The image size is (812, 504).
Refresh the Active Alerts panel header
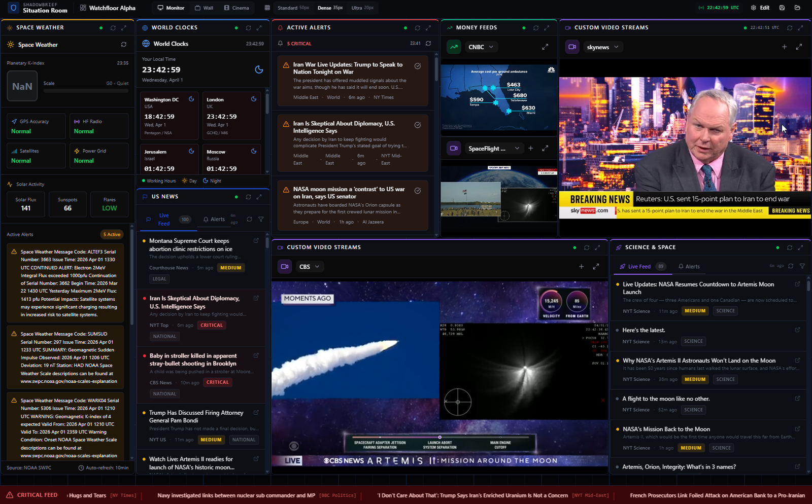(x=417, y=28)
